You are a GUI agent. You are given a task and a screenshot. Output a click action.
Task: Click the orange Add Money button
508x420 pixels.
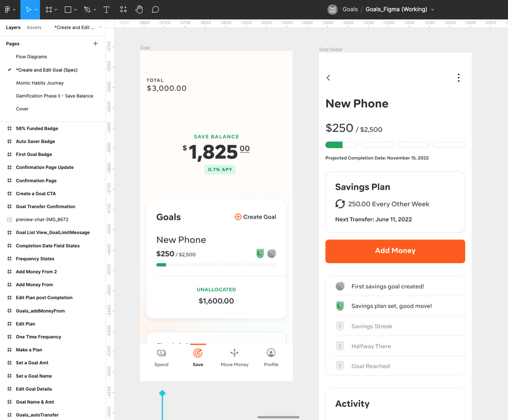point(395,251)
